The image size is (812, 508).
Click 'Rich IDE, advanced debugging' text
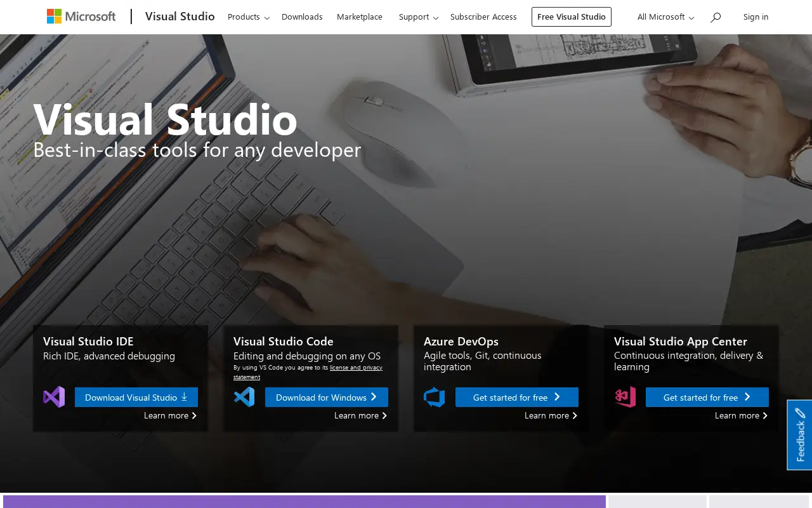[x=109, y=356]
